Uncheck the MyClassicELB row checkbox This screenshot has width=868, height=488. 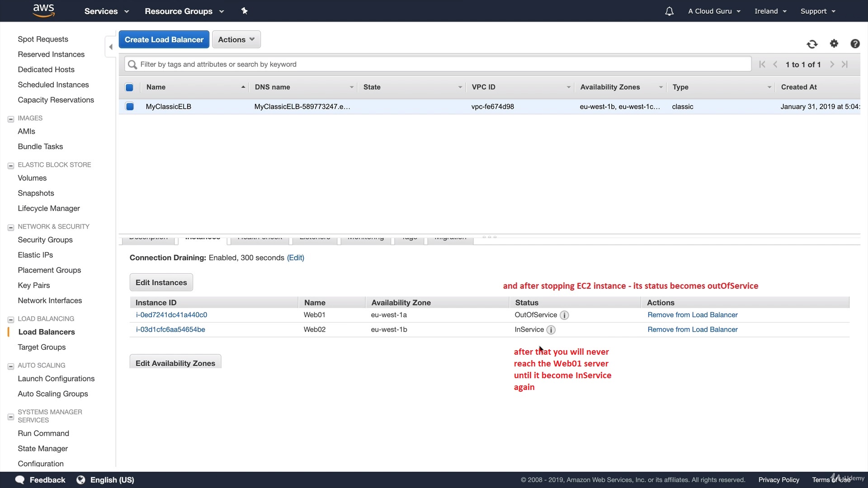130,107
